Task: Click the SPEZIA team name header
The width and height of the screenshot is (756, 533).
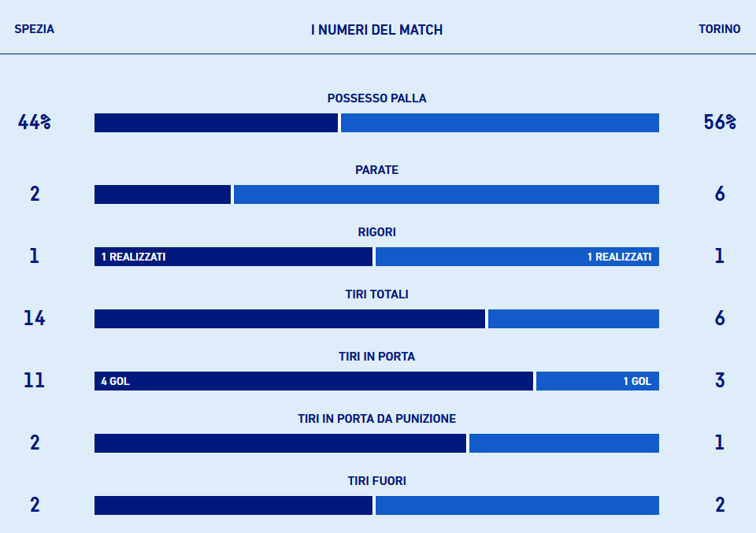Action: (34, 29)
